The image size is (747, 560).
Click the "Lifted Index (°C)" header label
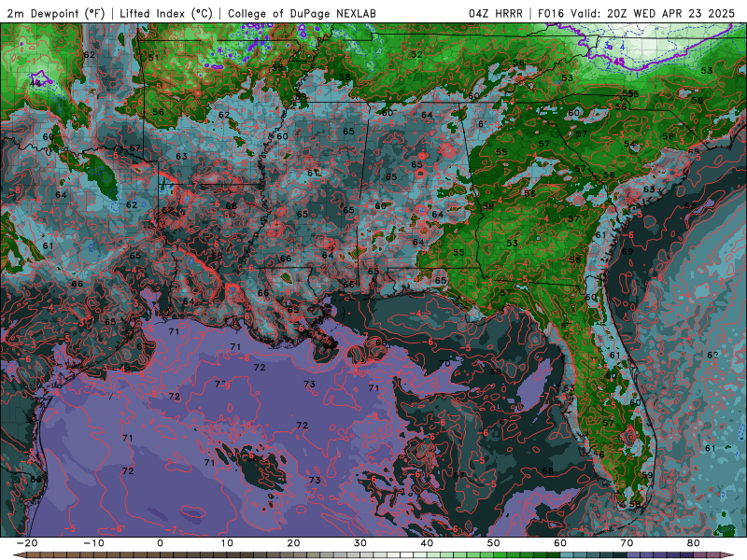click(166, 13)
